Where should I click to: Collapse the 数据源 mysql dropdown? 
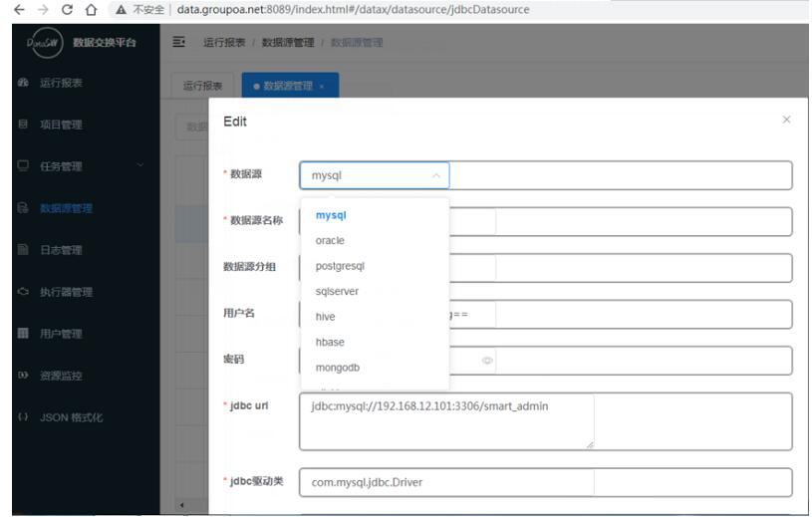375,175
